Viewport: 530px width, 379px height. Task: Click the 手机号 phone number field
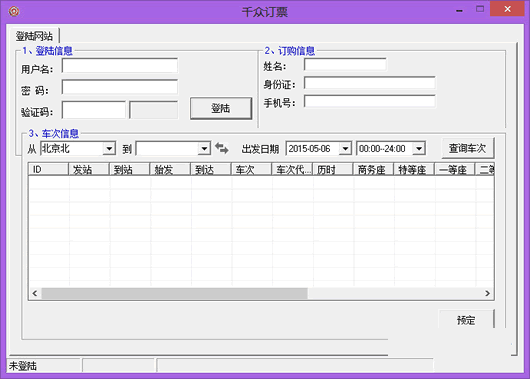[x=369, y=101]
